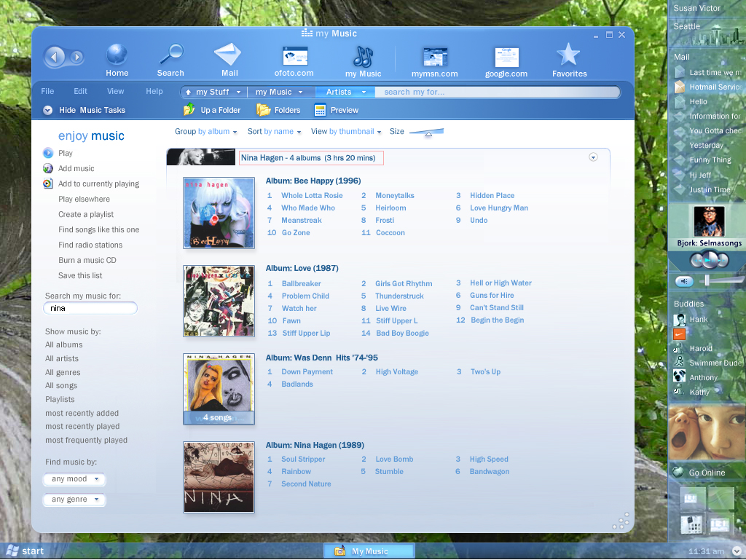Click the resize grip dots
Screen dimensions: 746x560
point(621,521)
